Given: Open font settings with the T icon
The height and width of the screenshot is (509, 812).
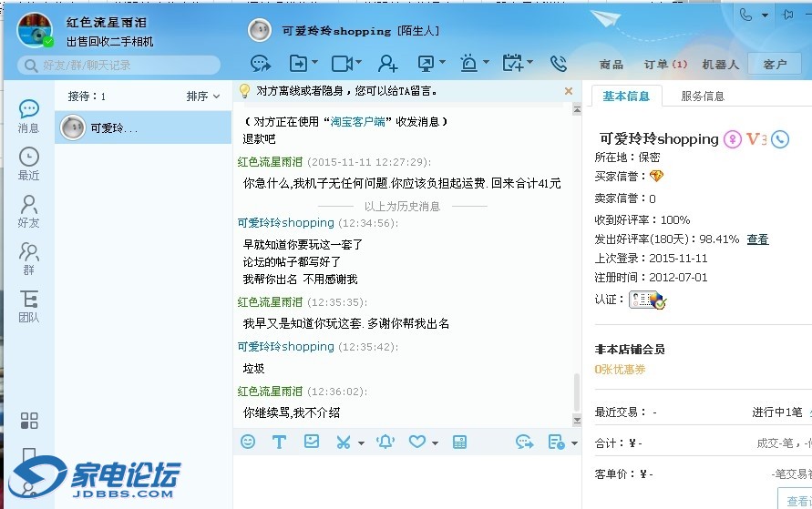Looking at the screenshot, I should 279,442.
